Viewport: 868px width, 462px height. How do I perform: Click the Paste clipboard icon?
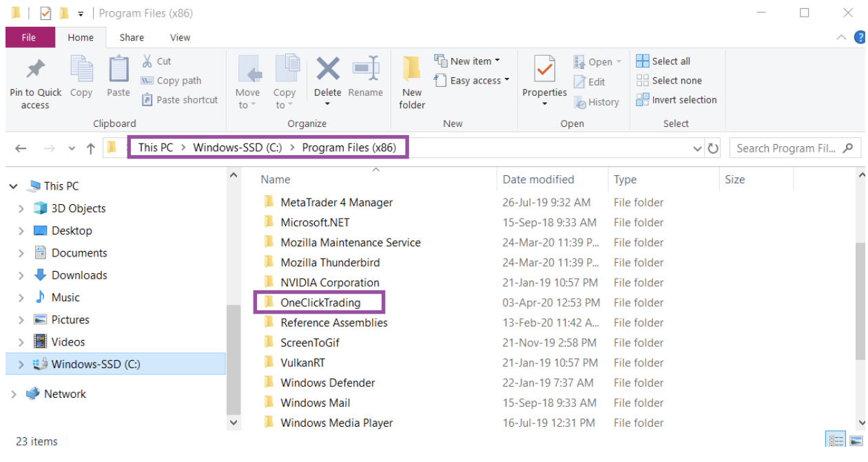pos(118,70)
